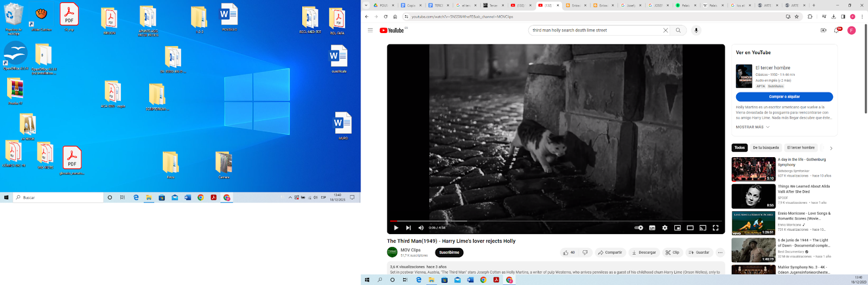Select El tercer hombre filter chip
The width and height of the screenshot is (868, 285).
(x=801, y=147)
